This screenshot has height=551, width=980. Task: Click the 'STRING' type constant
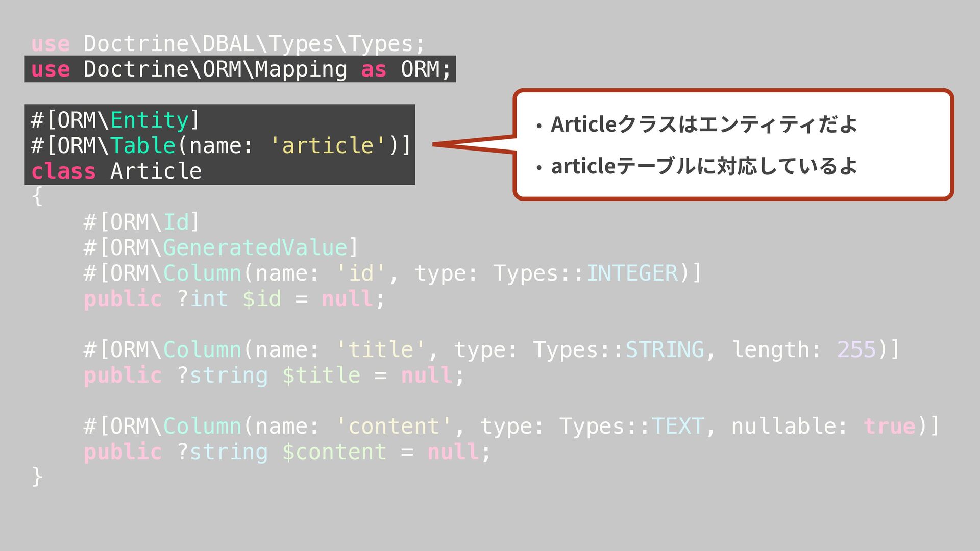coord(665,350)
